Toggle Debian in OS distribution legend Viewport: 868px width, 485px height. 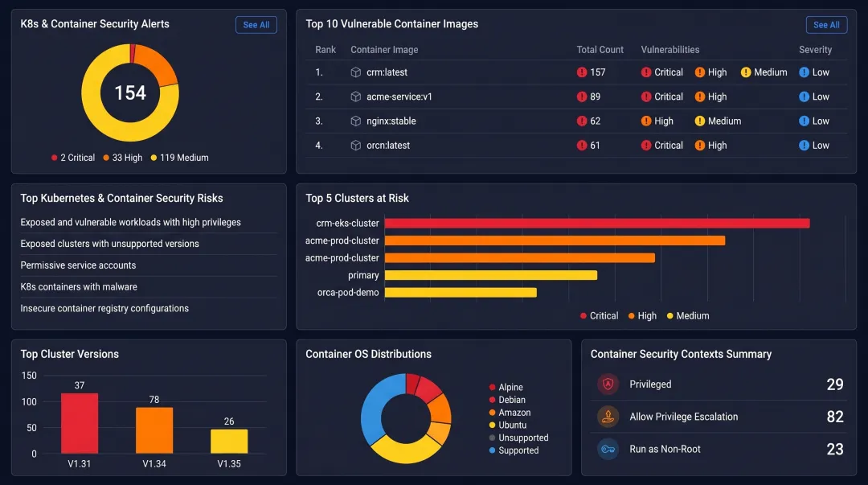coord(507,401)
